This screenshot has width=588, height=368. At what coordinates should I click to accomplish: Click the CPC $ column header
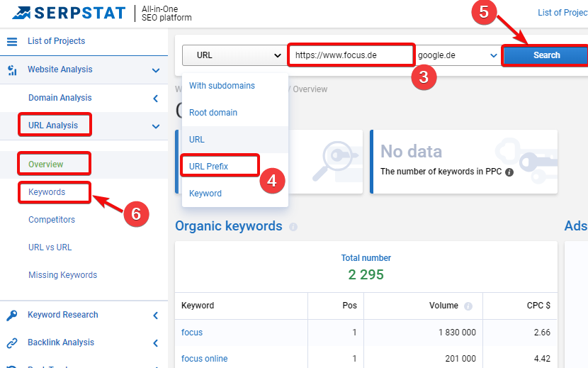(538, 306)
